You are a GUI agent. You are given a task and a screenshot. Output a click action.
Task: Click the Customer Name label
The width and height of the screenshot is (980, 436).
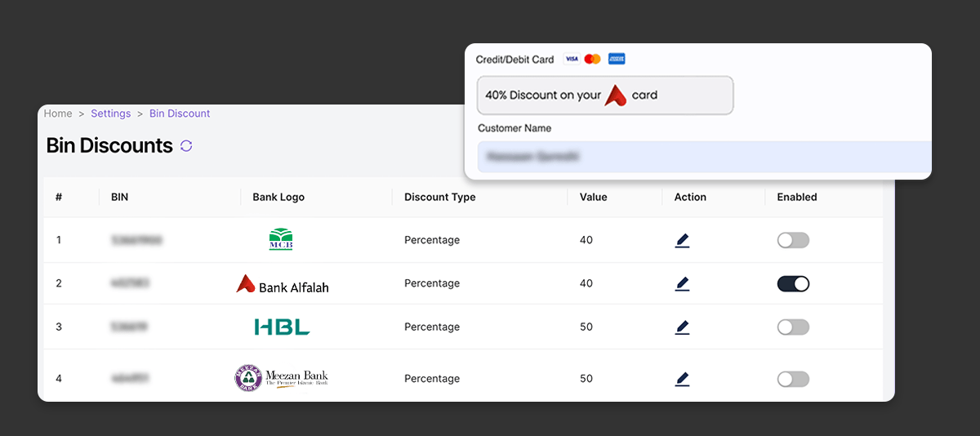514,128
